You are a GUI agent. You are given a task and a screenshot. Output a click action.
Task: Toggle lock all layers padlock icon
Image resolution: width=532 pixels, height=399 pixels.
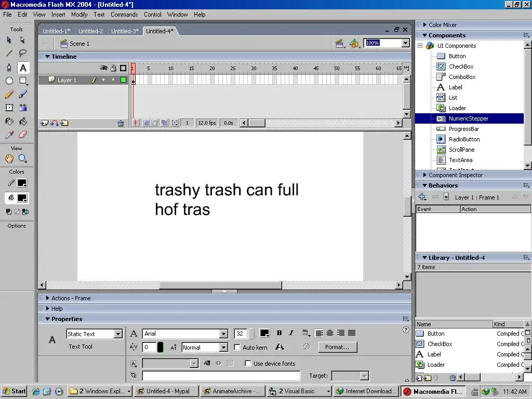[x=113, y=68]
